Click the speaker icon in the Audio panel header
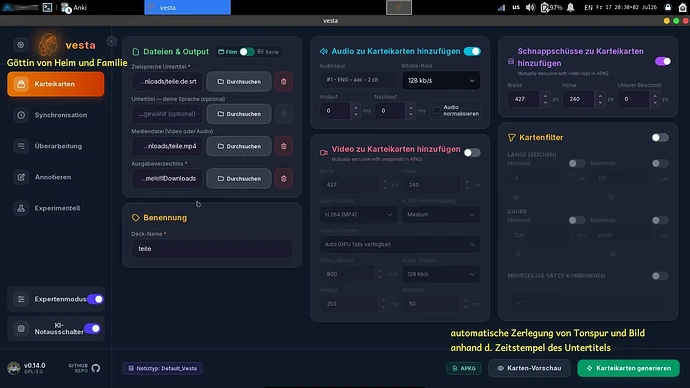The width and height of the screenshot is (690, 388). click(324, 51)
